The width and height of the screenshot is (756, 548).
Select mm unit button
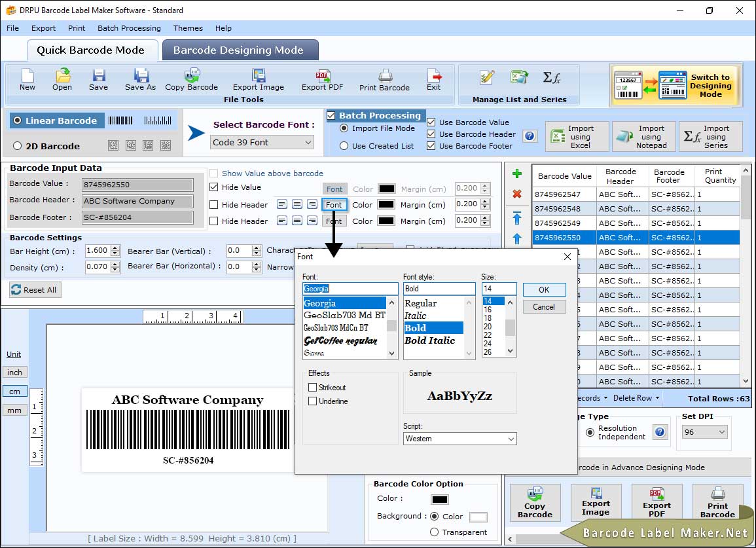[14, 411]
